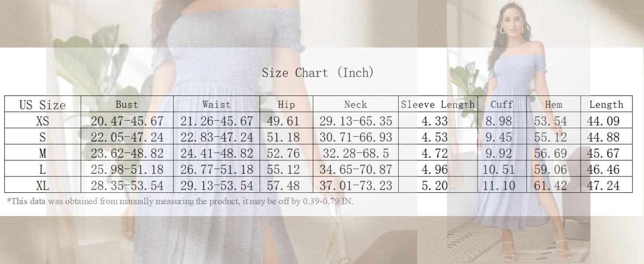The width and height of the screenshot is (644, 264).
Task: Select the XL size row label
Action: tap(42, 186)
